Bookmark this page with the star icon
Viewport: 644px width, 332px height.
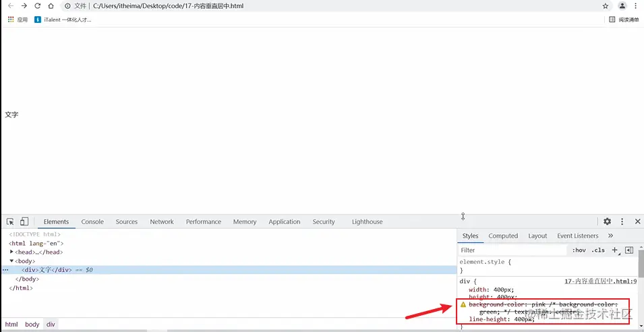(606, 6)
